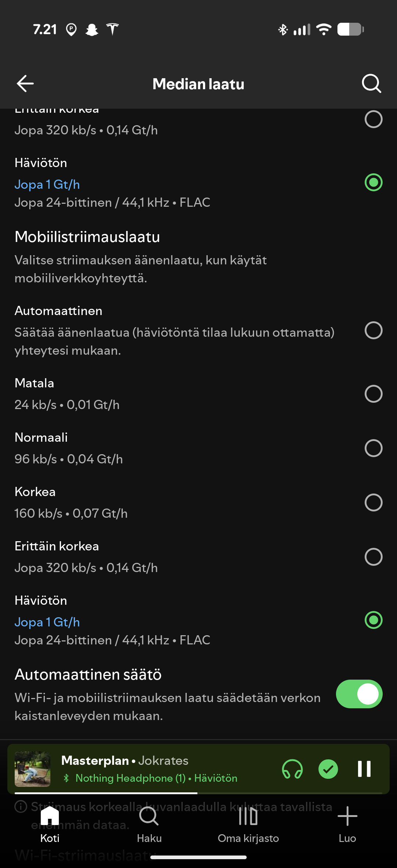Tap the headphone device icon in player
This screenshot has height=868, width=397.
pyautogui.click(x=292, y=769)
